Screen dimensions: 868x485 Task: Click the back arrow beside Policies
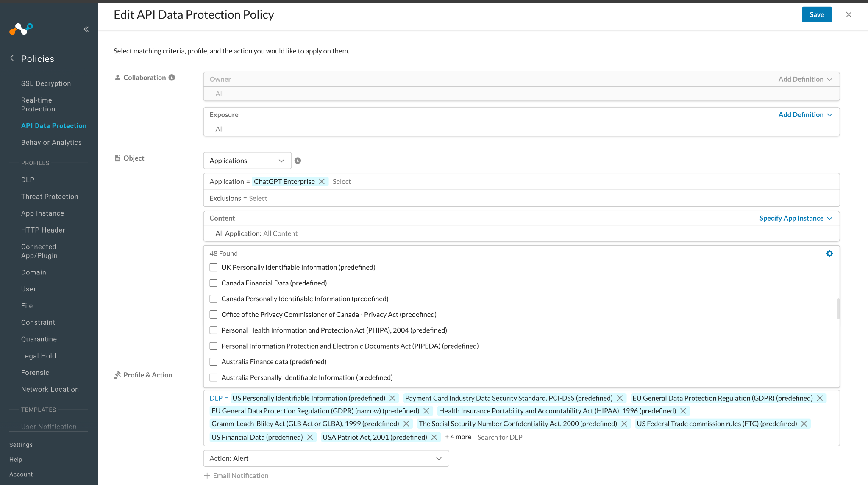[x=13, y=58]
